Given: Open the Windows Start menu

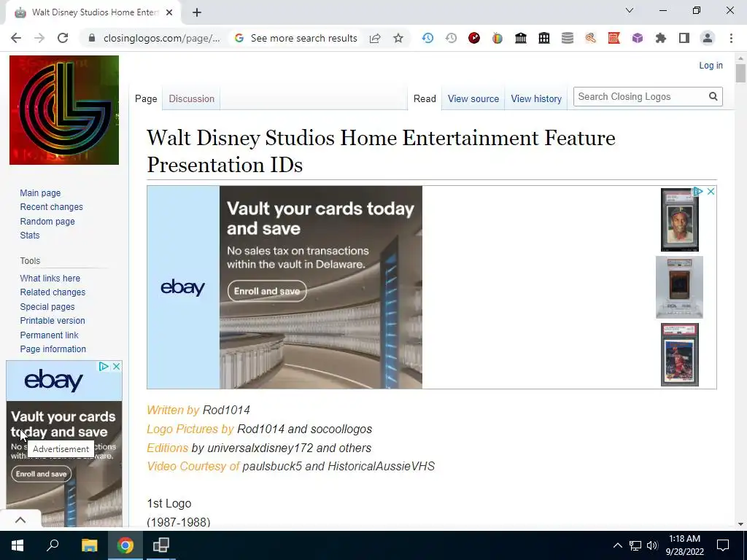Looking at the screenshot, I should tap(18, 545).
